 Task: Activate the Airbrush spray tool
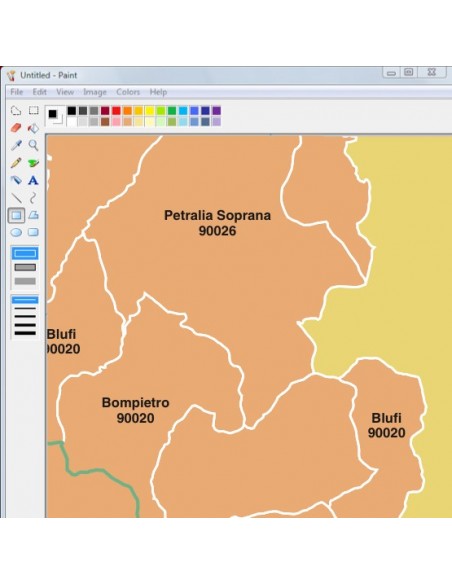(x=16, y=180)
